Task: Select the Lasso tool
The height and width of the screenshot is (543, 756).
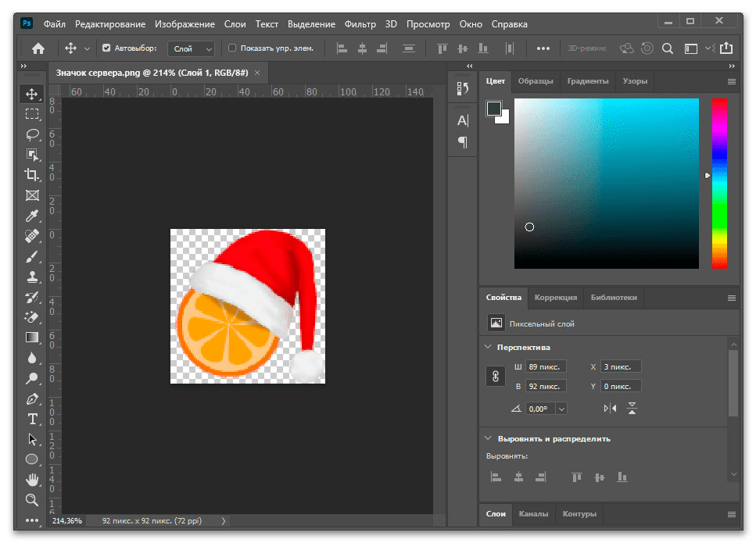Action: [x=32, y=134]
